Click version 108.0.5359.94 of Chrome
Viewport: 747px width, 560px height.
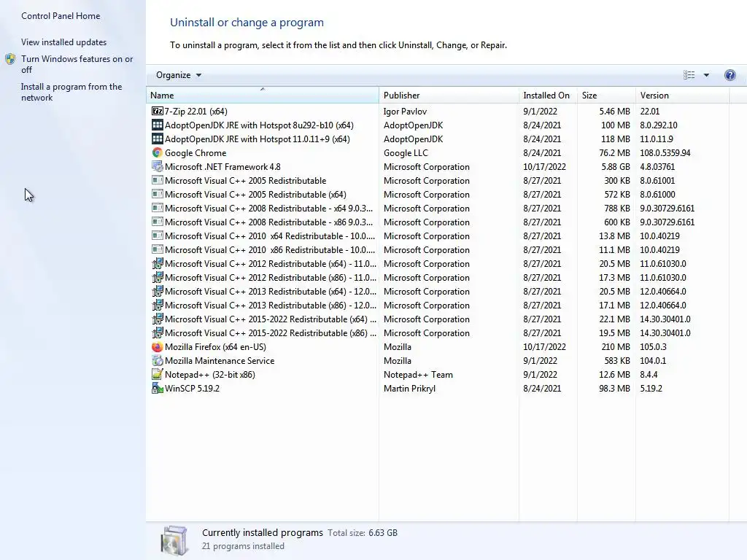point(665,152)
